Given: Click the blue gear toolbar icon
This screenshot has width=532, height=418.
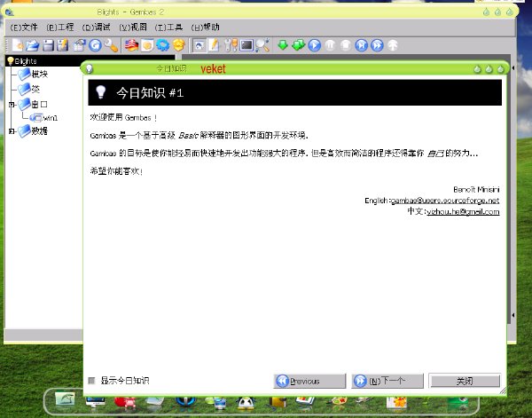Looking at the screenshot, I should 163,45.
